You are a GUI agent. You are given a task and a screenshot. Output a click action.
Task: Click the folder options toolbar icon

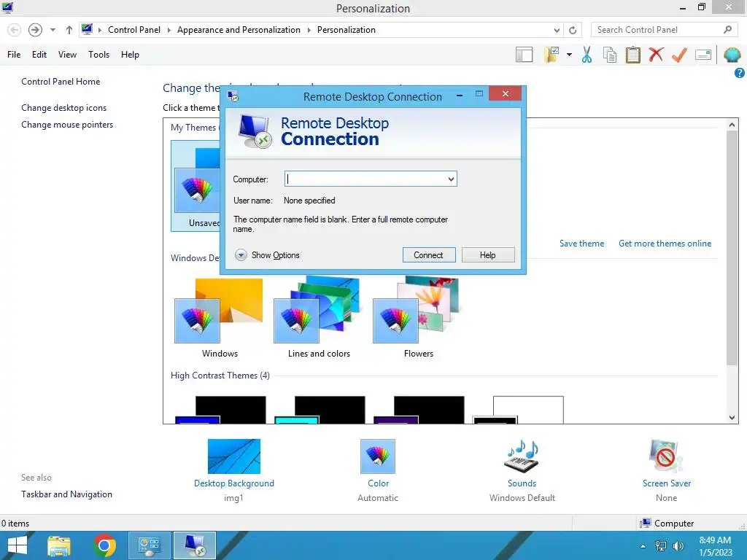click(551, 55)
